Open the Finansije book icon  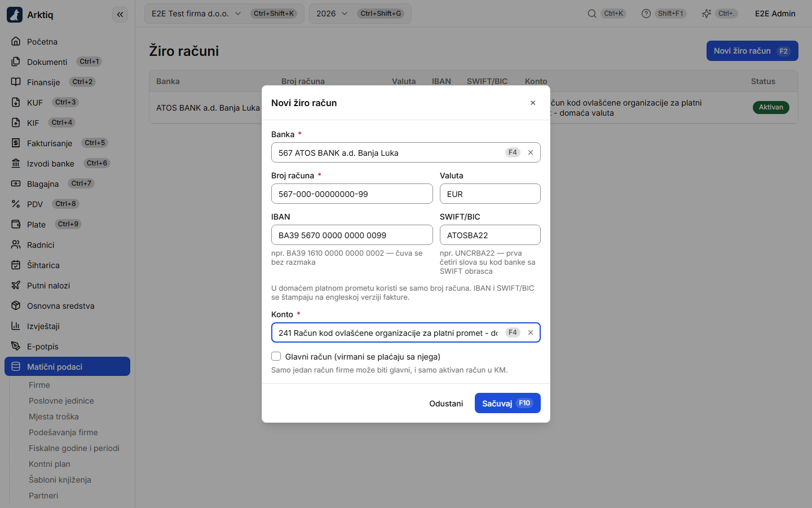pos(16,82)
